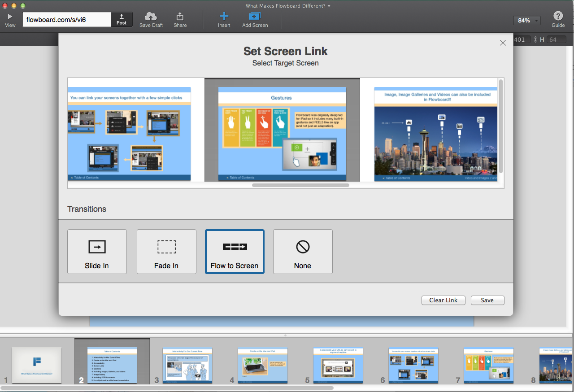Image resolution: width=574 pixels, height=392 pixels.
Task: Expand the document title dropdown arrow
Action: coord(329,6)
